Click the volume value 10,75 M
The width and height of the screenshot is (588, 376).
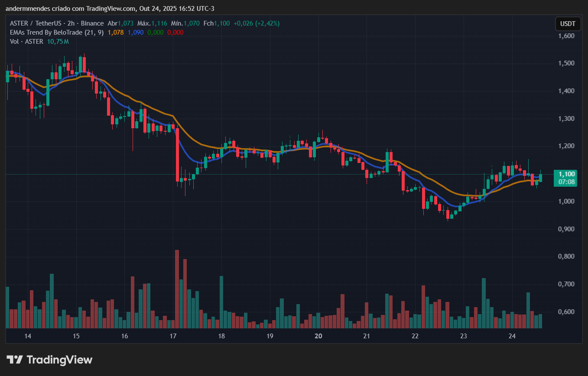tap(58, 42)
